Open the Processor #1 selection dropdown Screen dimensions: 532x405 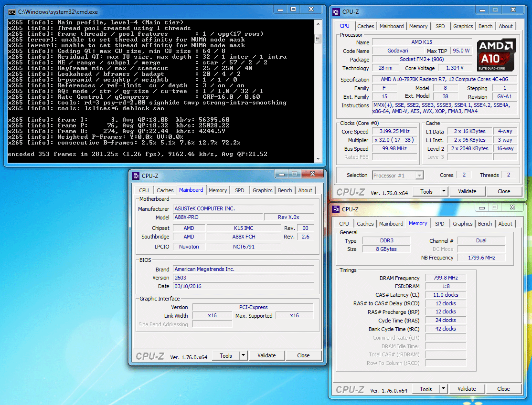pyautogui.click(x=420, y=176)
